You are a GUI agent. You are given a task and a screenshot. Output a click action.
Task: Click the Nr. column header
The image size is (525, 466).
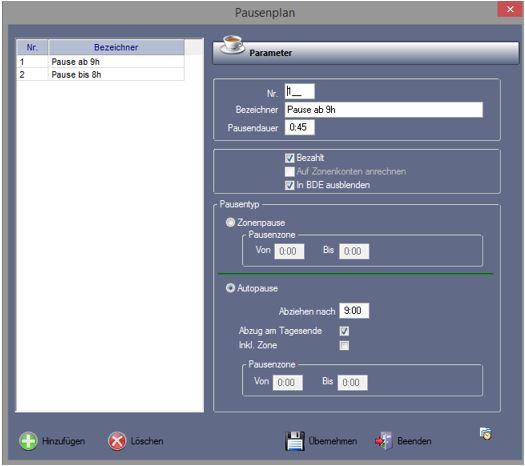pyautogui.click(x=32, y=47)
